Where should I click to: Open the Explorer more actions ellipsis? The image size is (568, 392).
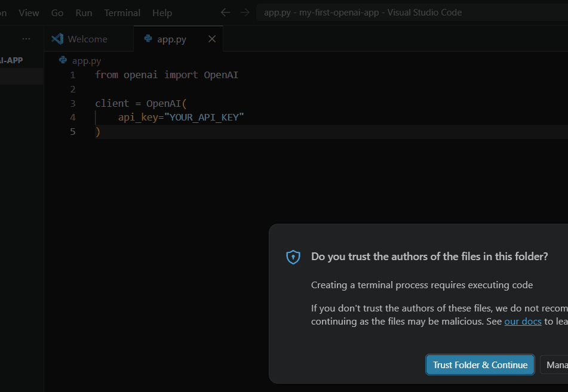click(26, 39)
